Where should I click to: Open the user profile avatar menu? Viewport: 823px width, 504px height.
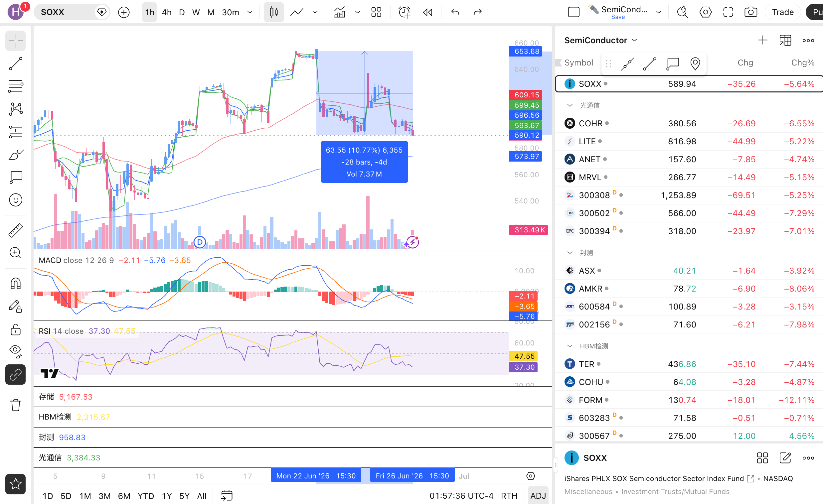click(16, 12)
